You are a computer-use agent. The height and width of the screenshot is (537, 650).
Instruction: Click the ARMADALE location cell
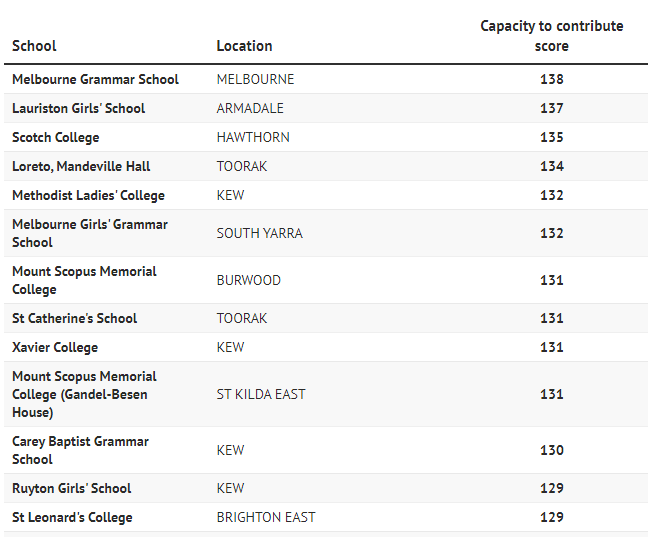tap(250, 108)
